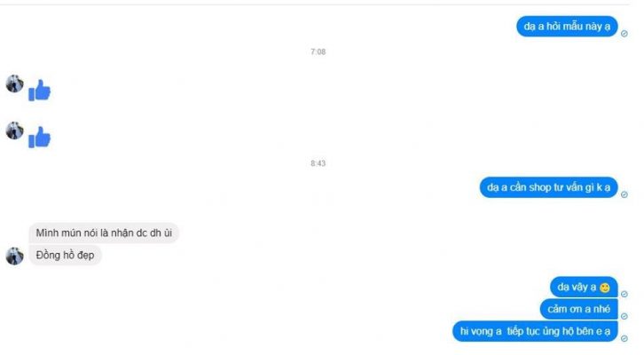Viewport: 644px width, 355px height.
Task: Click delivered checkmark beside 'cảm ơn a nhé'
Action: pos(624,316)
